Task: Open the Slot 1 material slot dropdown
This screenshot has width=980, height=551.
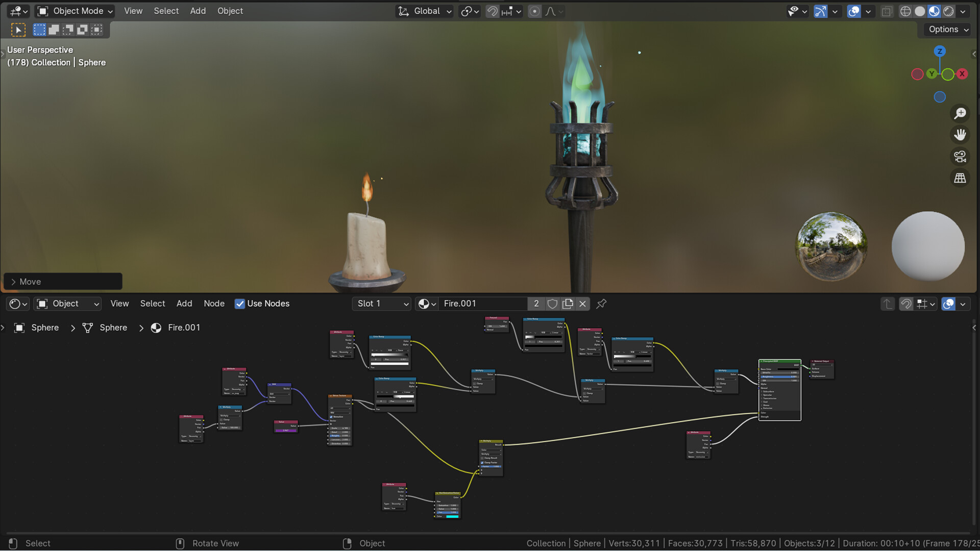Action: (x=381, y=304)
